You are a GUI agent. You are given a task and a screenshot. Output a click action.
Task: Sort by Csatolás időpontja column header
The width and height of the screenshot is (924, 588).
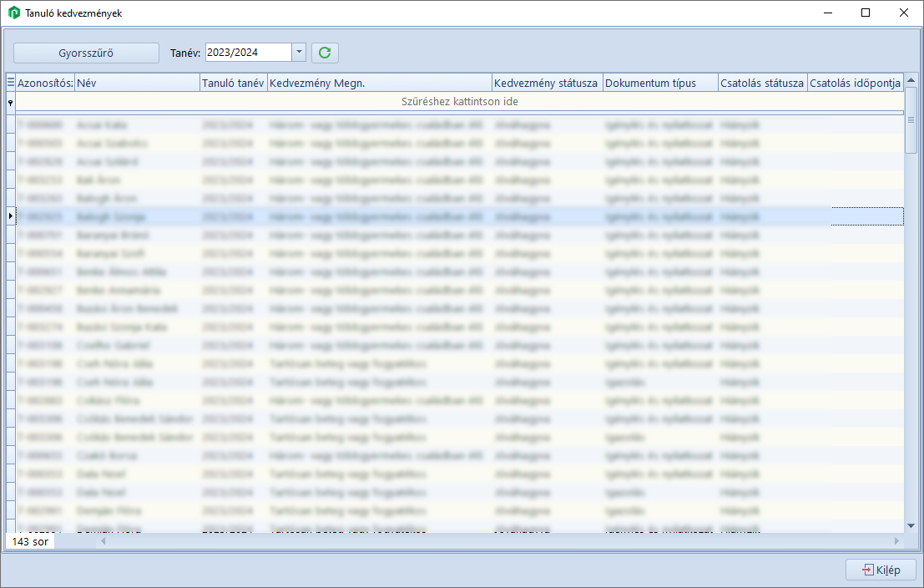tap(854, 83)
